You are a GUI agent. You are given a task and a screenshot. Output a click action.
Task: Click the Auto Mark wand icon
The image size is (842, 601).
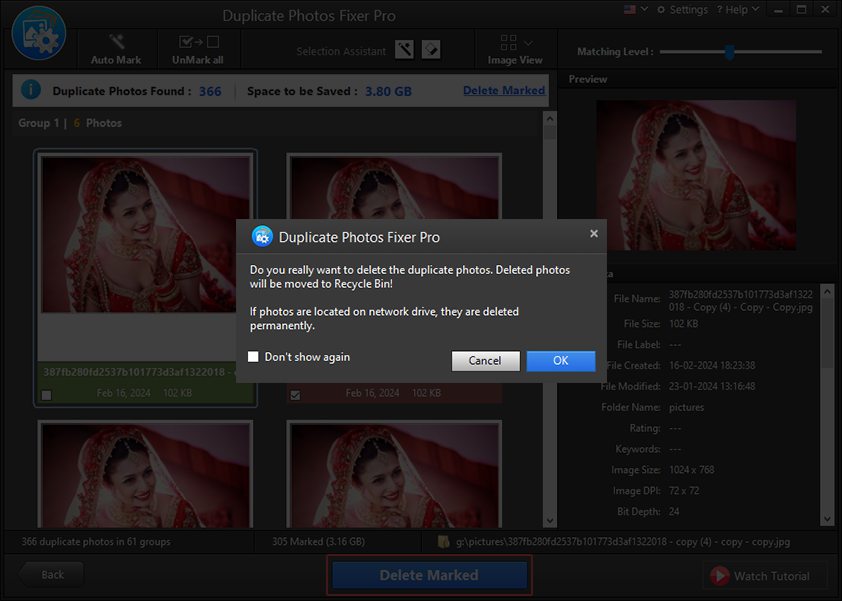coord(116,41)
